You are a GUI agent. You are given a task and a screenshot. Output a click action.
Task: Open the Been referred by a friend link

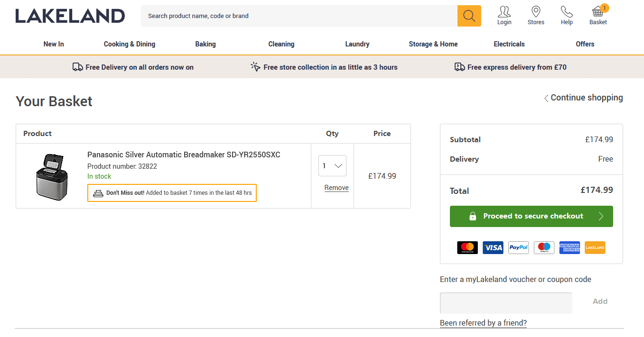pos(483,323)
